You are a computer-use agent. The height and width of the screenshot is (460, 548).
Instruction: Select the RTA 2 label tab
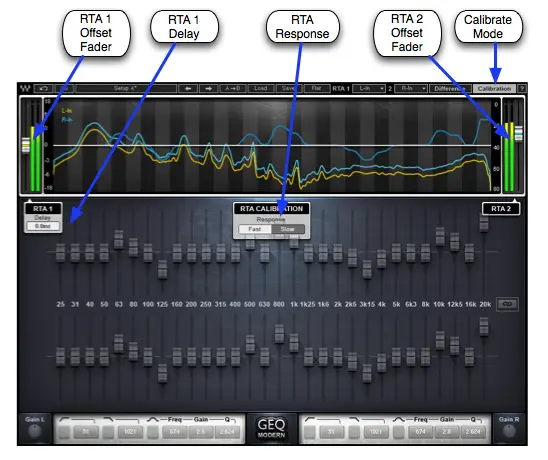[x=501, y=209]
